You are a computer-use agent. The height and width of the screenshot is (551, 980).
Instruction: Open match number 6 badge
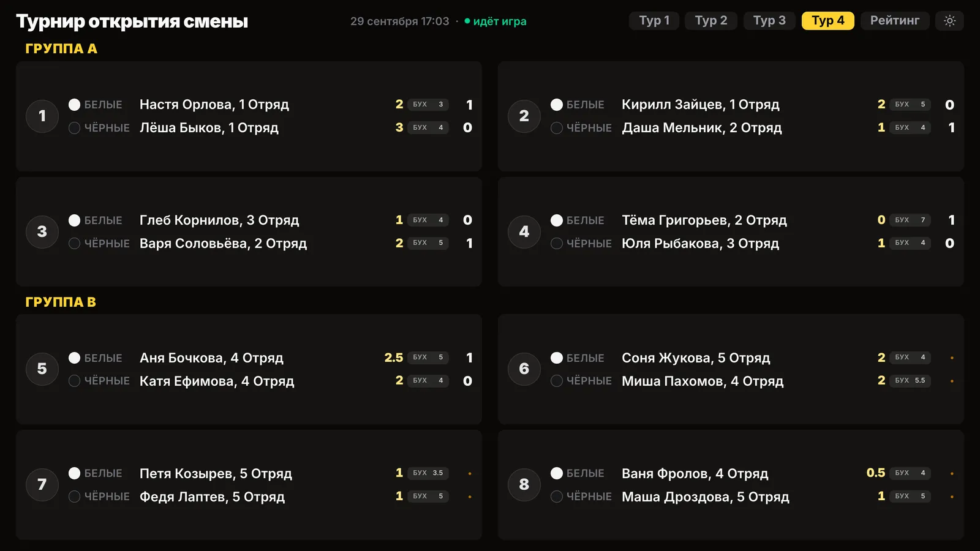pyautogui.click(x=524, y=369)
